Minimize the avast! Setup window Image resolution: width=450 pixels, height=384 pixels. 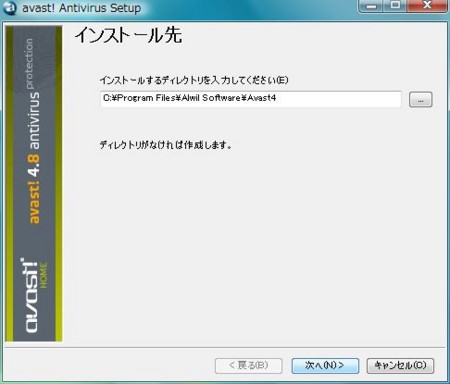coord(372,6)
